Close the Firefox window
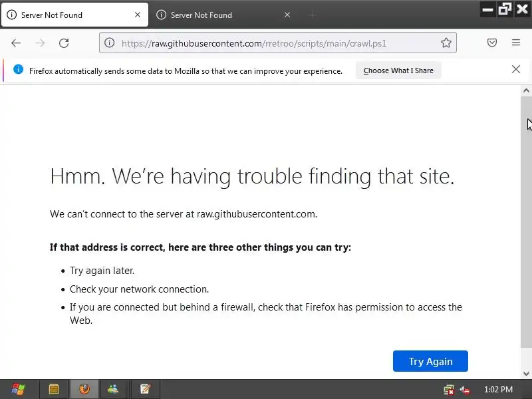The image size is (532, 399). (x=522, y=9)
